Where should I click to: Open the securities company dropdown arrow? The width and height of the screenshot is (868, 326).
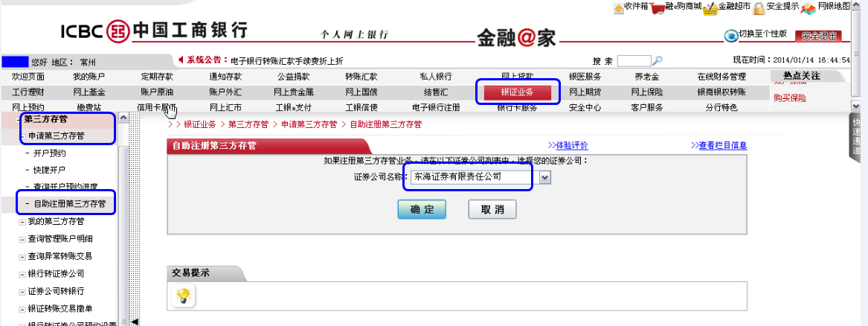click(x=544, y=177)
